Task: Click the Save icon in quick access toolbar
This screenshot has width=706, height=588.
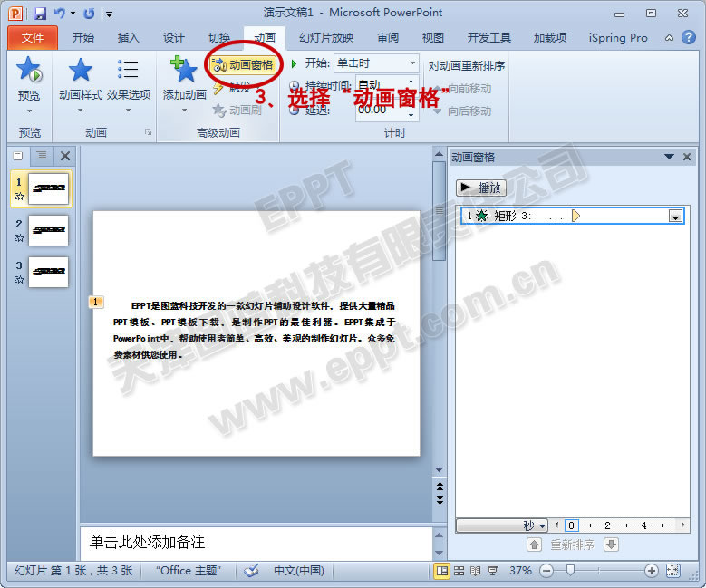Action: [x=40, y=14]
